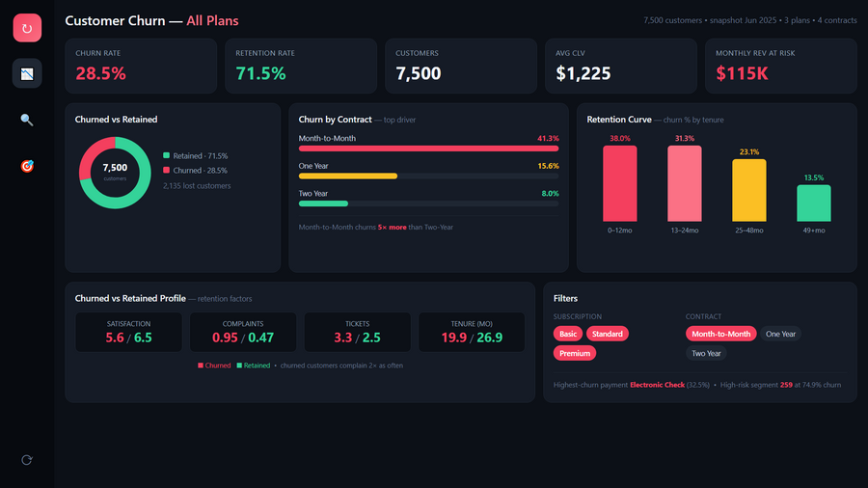
Task: Click the '2,135 lost customers' text
Action: pyautogui.click(x=197, y=186)
